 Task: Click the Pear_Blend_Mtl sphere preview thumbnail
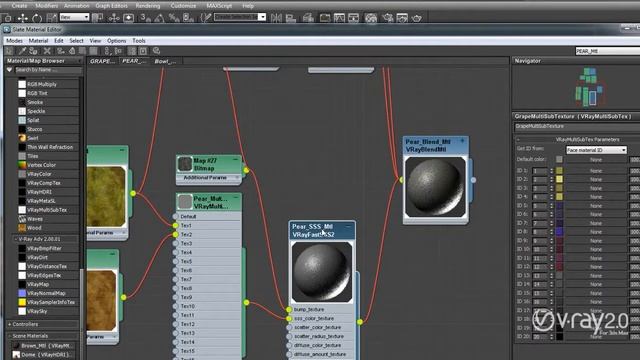435,187
